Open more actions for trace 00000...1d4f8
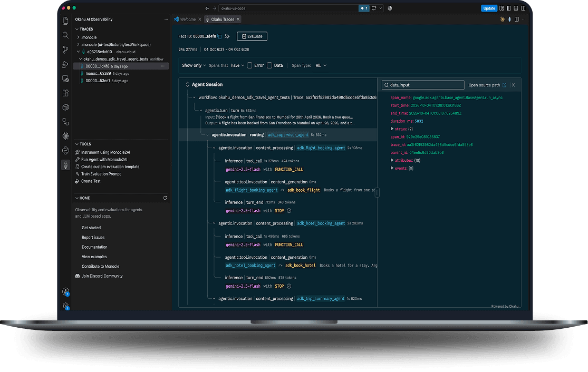 point(163,66)
